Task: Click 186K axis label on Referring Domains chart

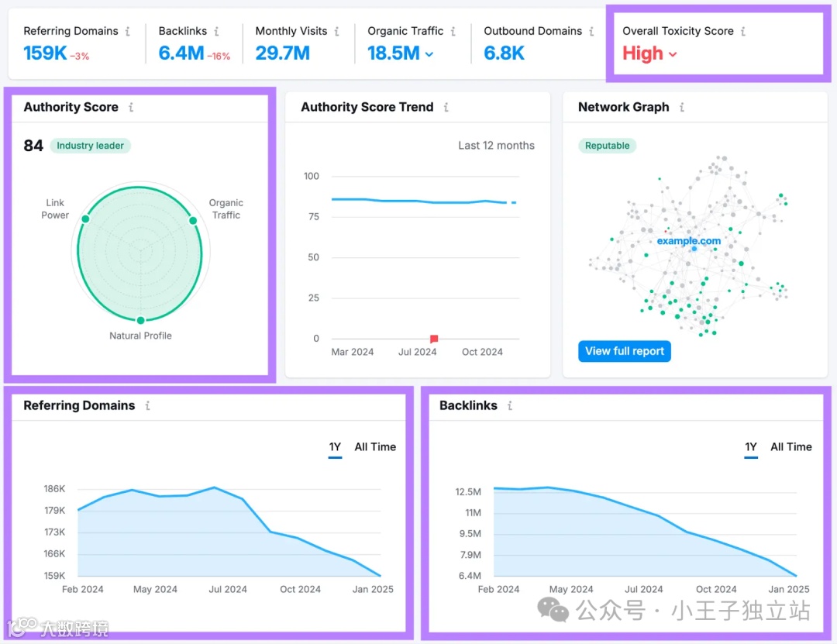Action: pyautogui.click(x=54, y=488)
